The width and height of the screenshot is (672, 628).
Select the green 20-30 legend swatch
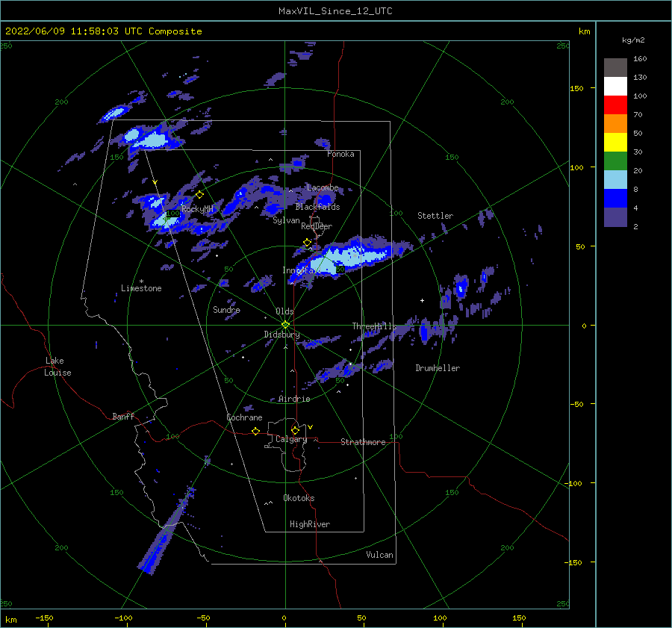coord(615,161)
